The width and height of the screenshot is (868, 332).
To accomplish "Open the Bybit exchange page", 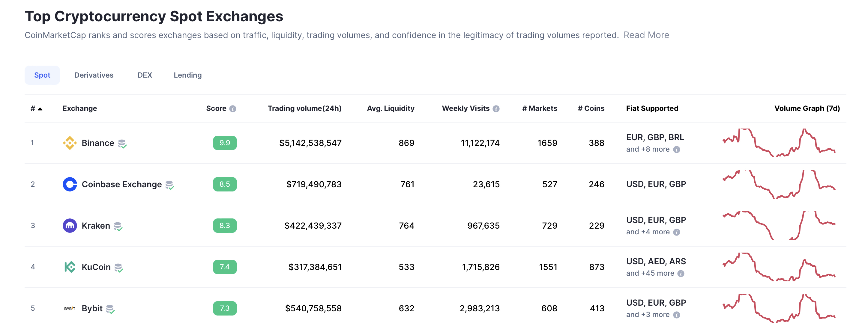I will [x=92, y=309].
